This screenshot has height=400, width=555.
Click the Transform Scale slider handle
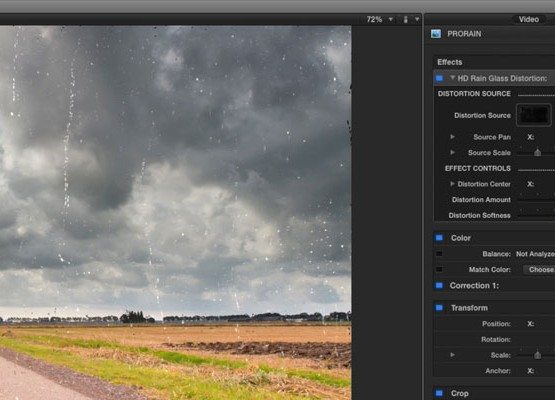click(538, 355)
